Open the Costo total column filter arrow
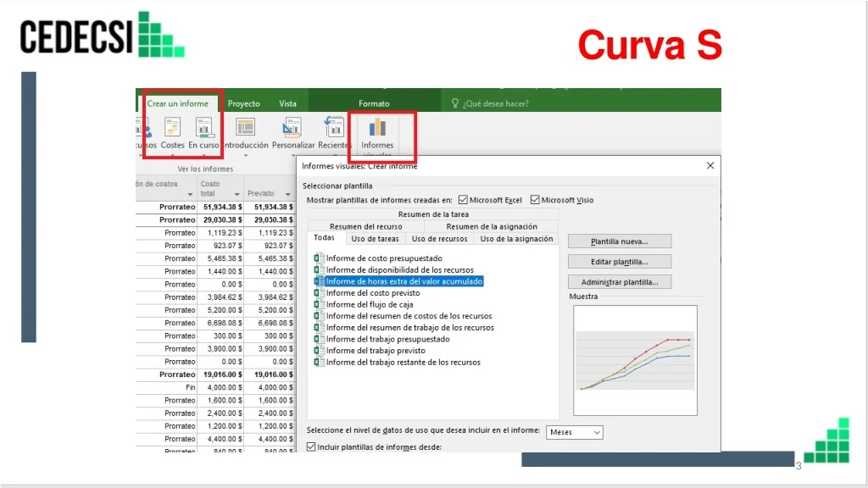The height and width of the screenshot is (488, 868). 237,194
